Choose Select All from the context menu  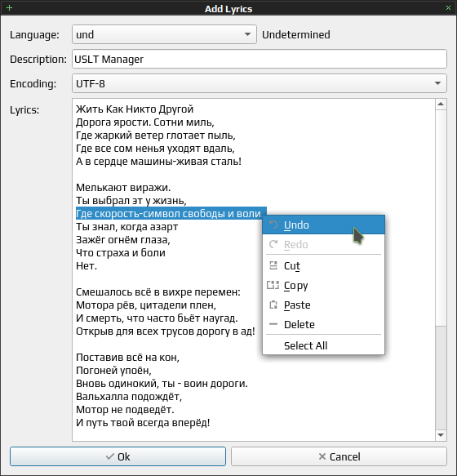323,345
